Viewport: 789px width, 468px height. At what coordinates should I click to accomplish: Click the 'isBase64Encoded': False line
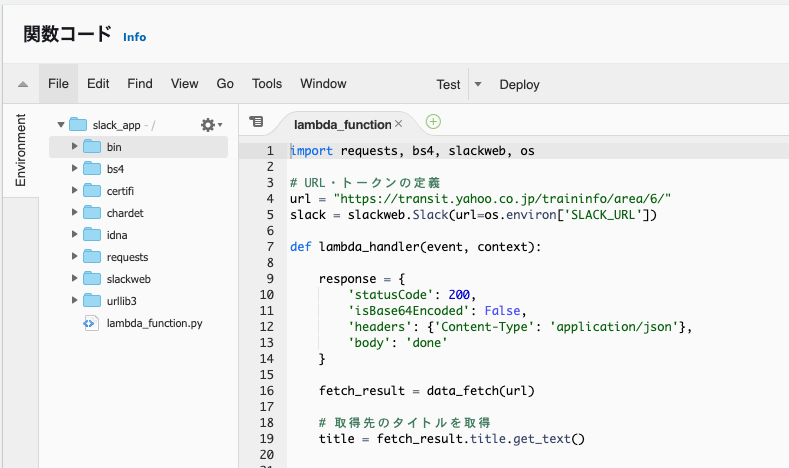tap(437, 311)
